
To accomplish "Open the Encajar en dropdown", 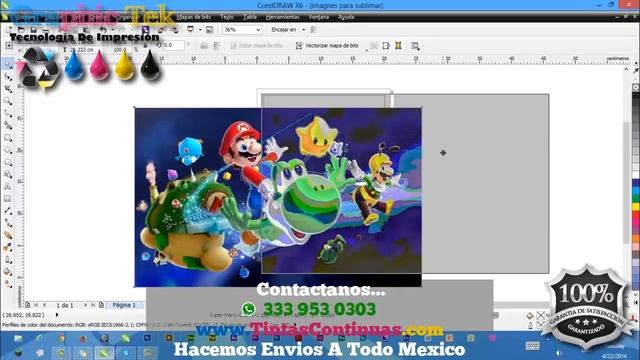I will 303,30.
